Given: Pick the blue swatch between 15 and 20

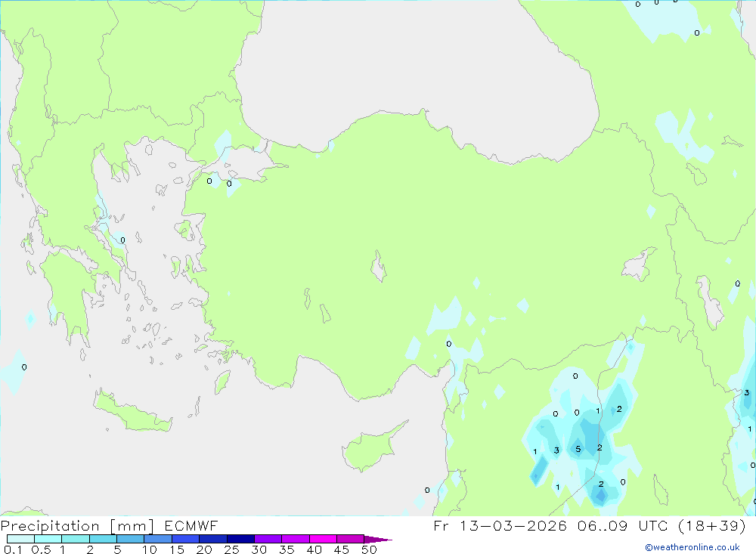Looking at the screenshot, I should point(186,539).
